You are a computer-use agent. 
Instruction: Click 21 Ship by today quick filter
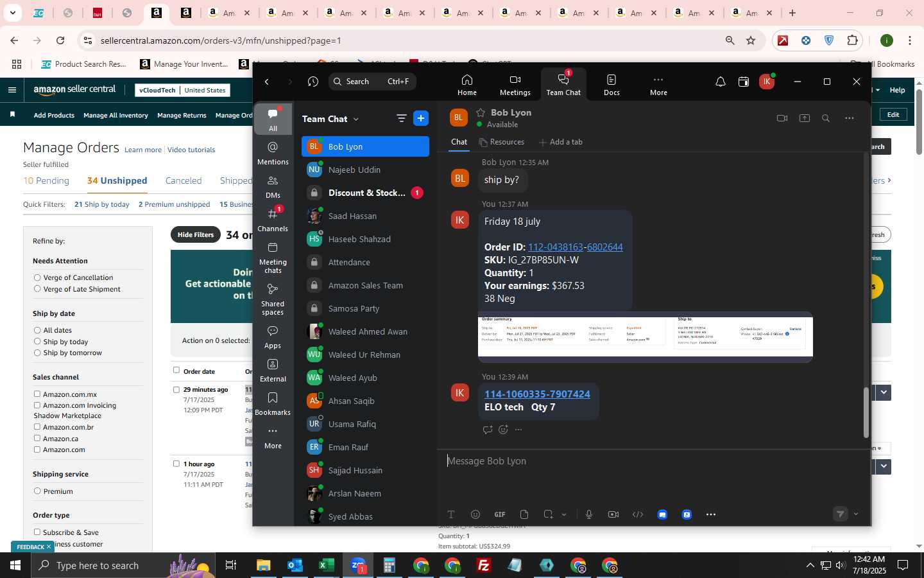point(102,204)
